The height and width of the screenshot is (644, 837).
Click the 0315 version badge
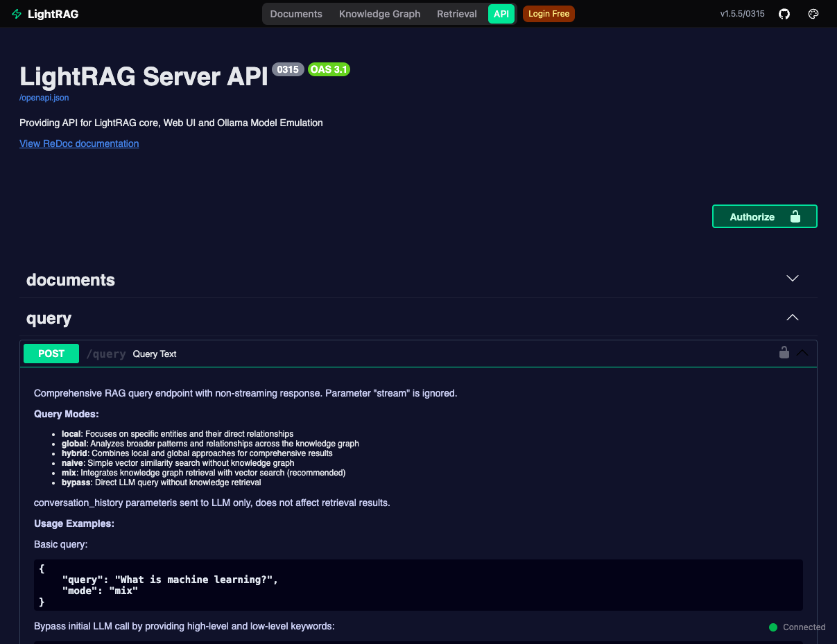[x=288, y=69]
